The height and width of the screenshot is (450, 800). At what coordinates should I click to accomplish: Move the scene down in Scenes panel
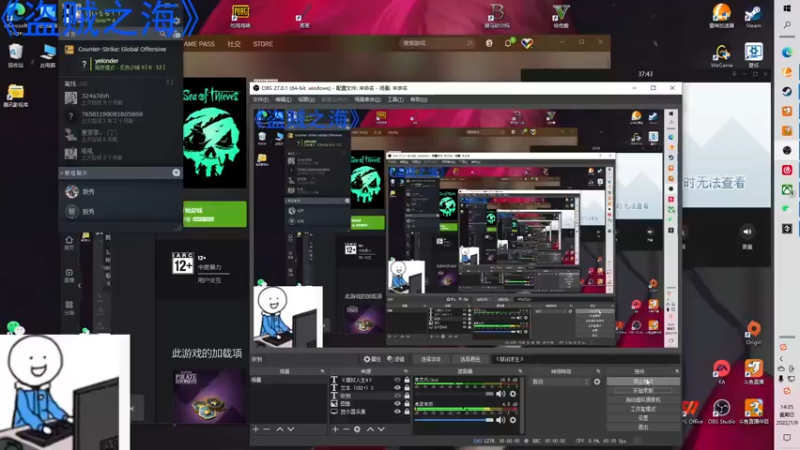(291, 429)
